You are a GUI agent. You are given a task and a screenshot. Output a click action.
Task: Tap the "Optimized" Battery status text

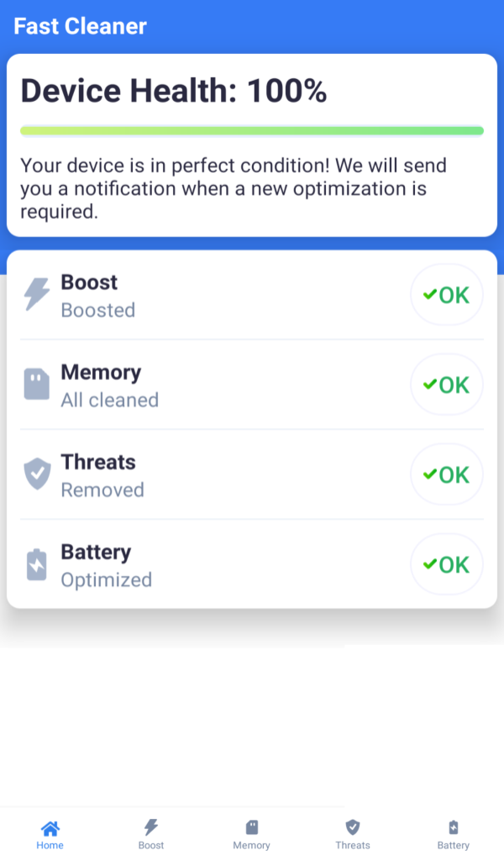(x=107, y=580)
